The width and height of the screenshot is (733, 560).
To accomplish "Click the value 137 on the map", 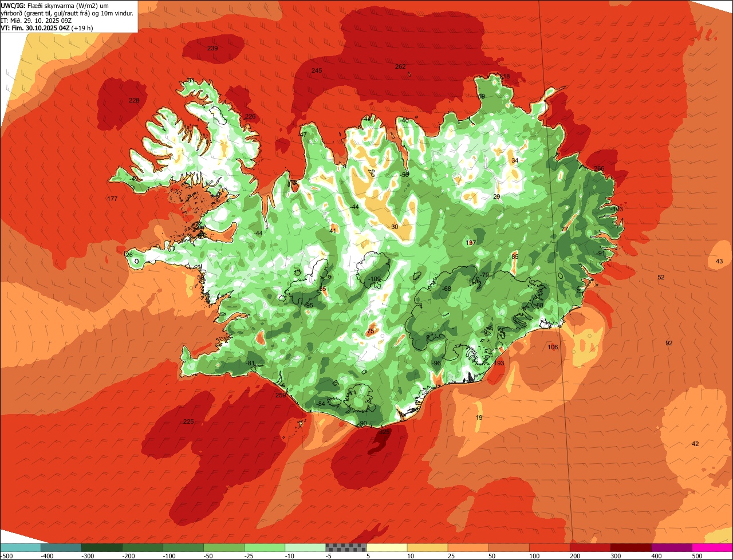I will point(471,243).
